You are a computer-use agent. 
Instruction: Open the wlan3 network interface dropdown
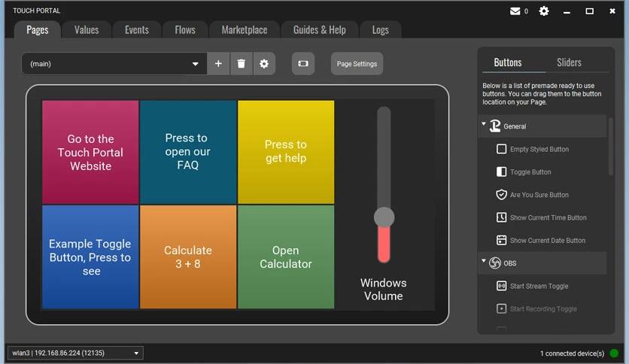pyautogui.click(x=74, y=353)
